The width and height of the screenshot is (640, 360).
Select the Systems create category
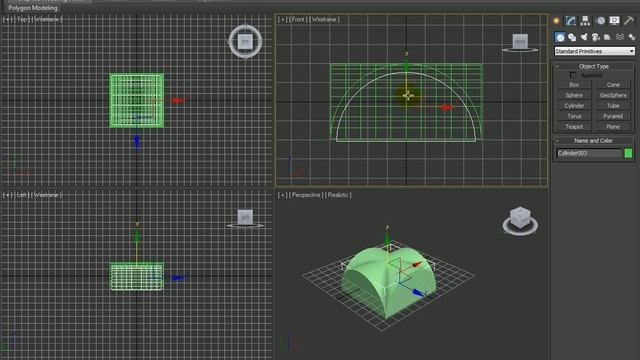[632, 37]
